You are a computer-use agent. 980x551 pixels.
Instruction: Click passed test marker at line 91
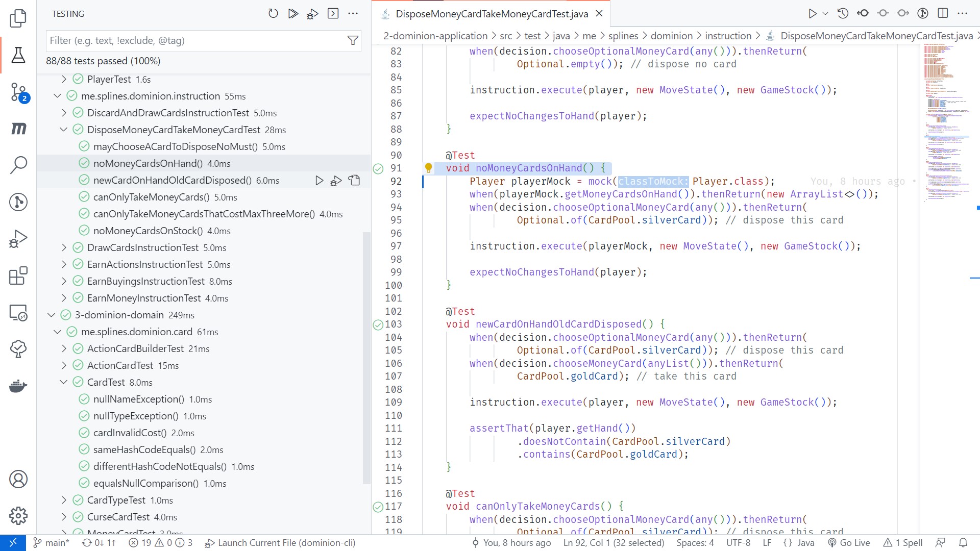click(x=378, y=168)
